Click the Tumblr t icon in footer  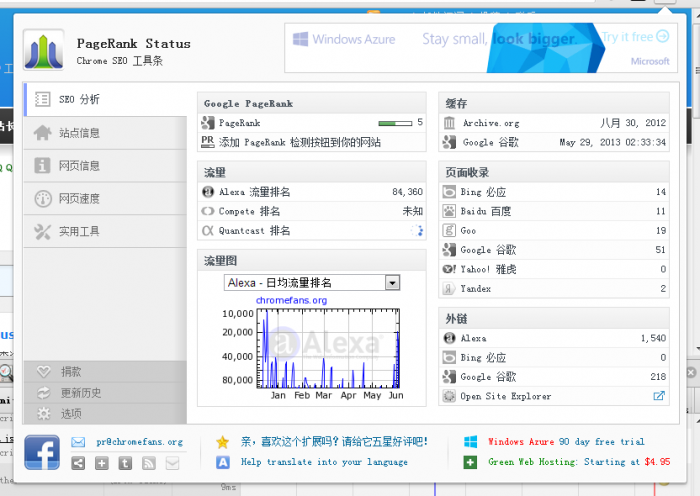click(125, 463)
